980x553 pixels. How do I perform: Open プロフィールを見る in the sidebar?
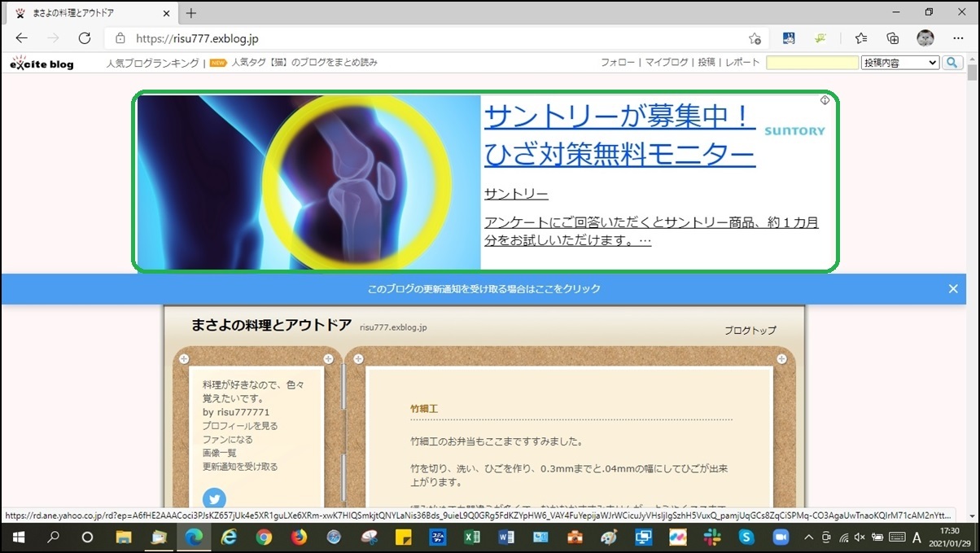tap(240, 426)
